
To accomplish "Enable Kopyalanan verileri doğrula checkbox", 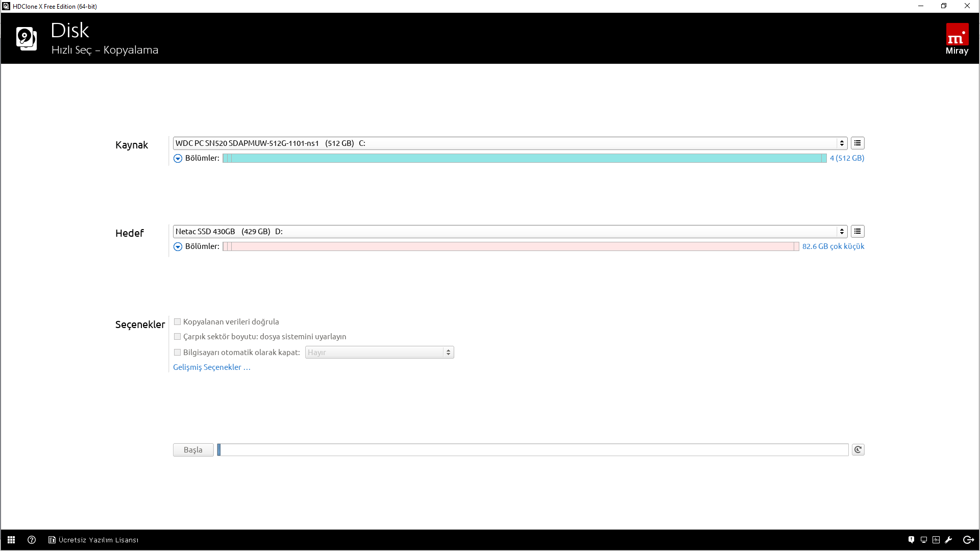I will (x=178, y=322).
